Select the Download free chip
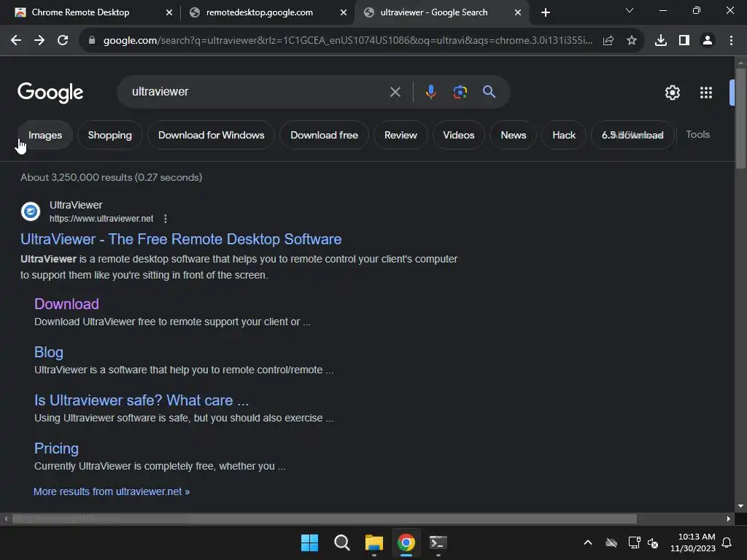Viewport: 747px width, 560px height. (x=324, y=135)
